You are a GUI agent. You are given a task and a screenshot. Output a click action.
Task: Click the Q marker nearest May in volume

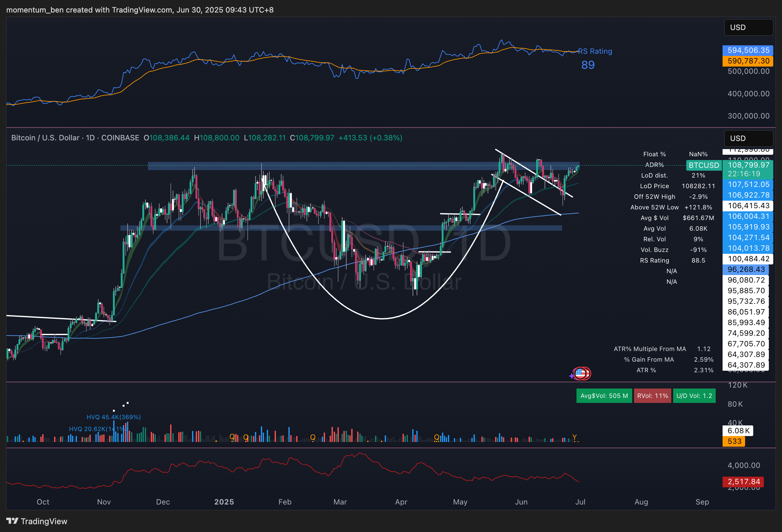tap(436, 437)
